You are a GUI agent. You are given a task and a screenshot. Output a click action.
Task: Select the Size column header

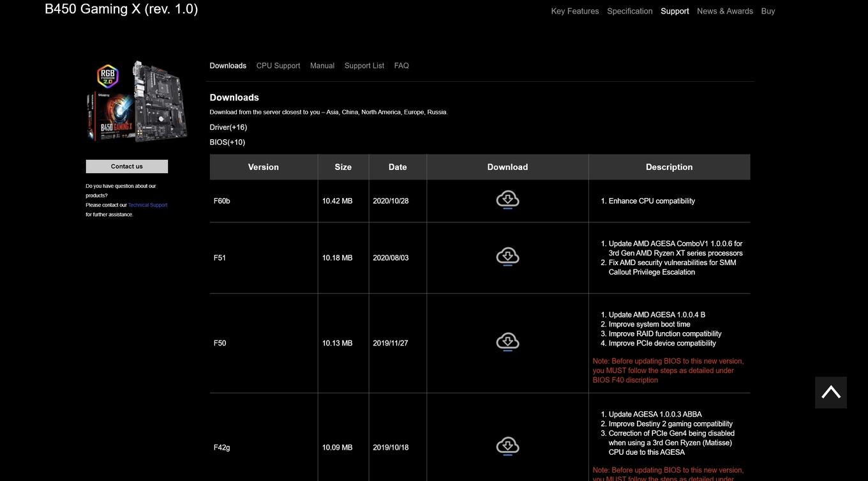point(343,167)
